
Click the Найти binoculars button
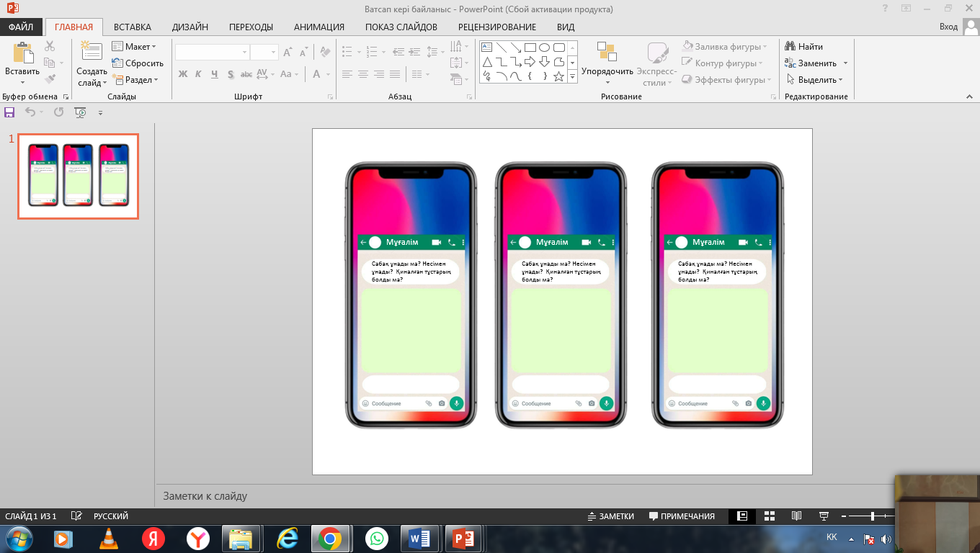[803, 47]
